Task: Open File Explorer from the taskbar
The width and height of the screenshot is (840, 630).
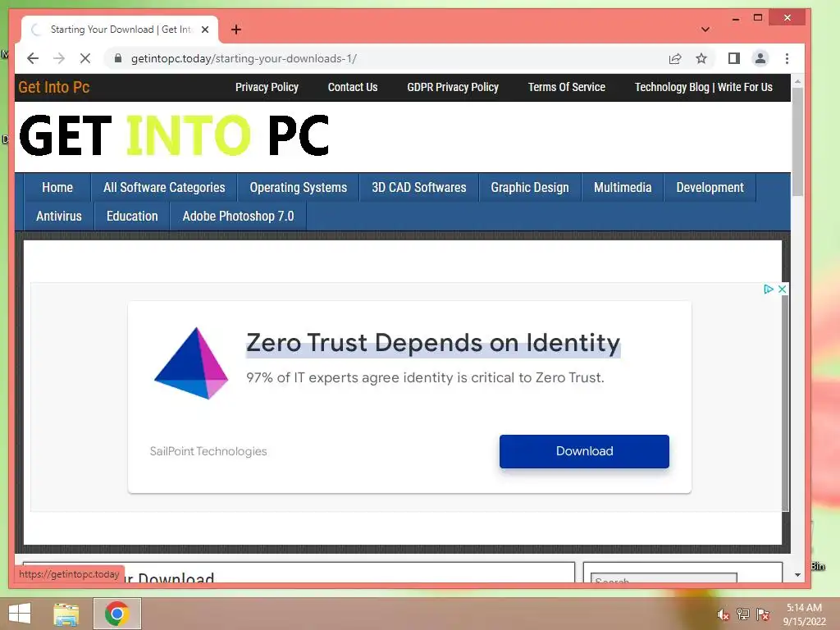Action: (66, 614)
